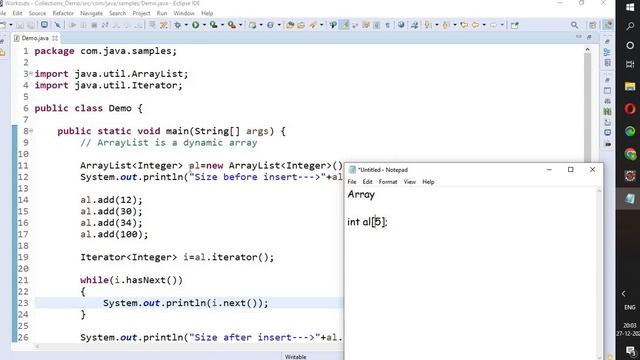The image size is (640, 360).
Task: Click the Next Annotation arrow icon
Action: pyautogui.click(x=428, y=25)
